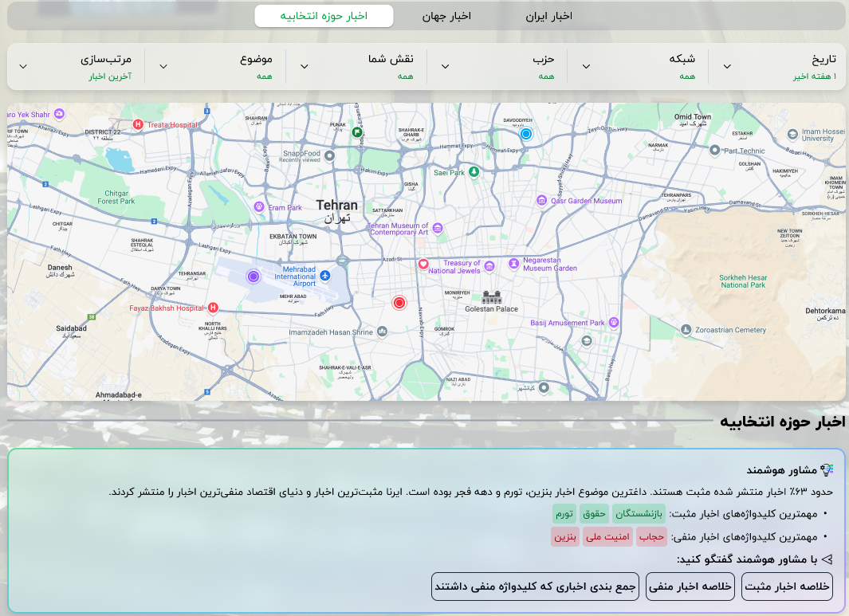Select the اخبار حوزه انتخابیه tab
The image size is (849, 616).
(x=324, y=16)
